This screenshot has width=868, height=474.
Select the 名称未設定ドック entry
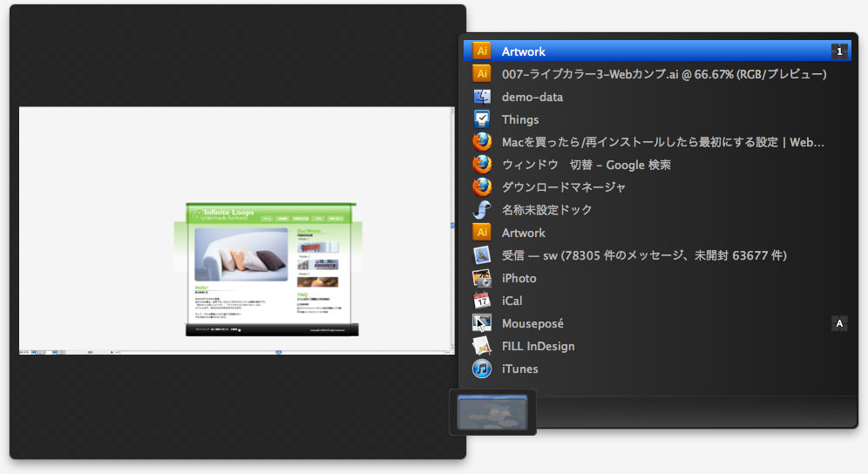tap(657, 210)
